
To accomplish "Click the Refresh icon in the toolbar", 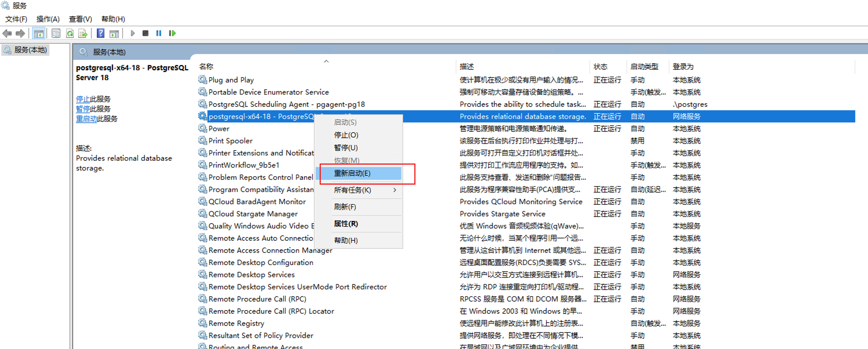I will point(69,33).
